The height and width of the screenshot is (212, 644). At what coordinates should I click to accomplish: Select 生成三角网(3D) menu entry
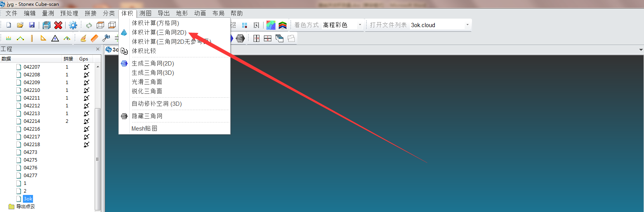pos(153,73)
